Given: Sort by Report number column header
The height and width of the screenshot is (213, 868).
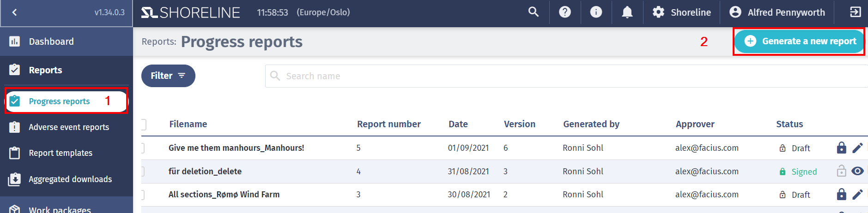Looking at the screenshot, I should pyautogui.click(x=389, y=124).
